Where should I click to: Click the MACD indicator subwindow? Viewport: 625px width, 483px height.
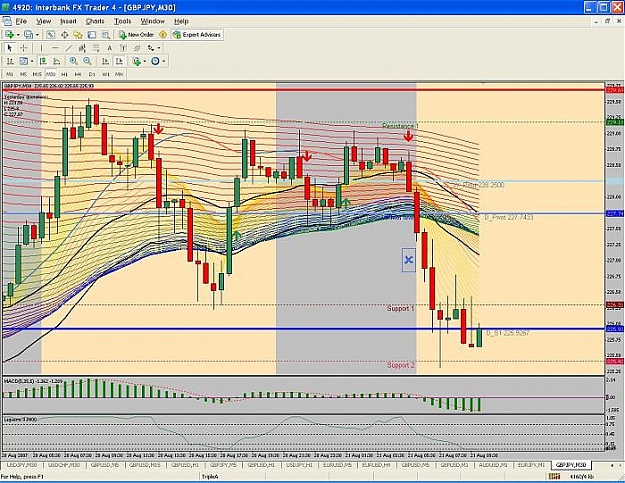(303, 395)
